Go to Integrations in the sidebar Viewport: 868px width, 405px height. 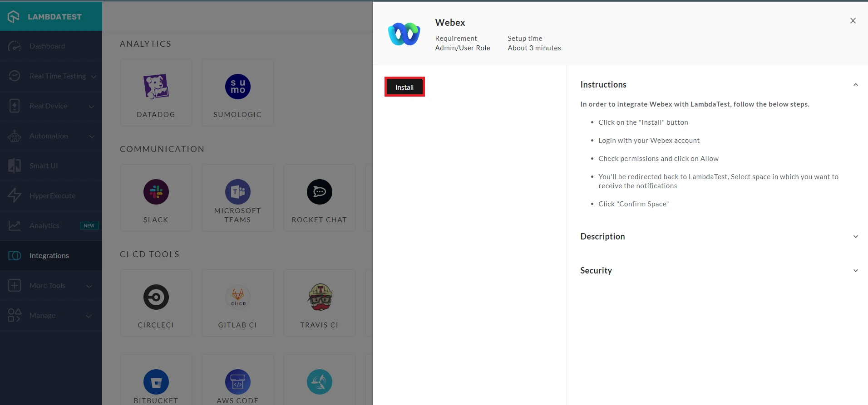49,256
